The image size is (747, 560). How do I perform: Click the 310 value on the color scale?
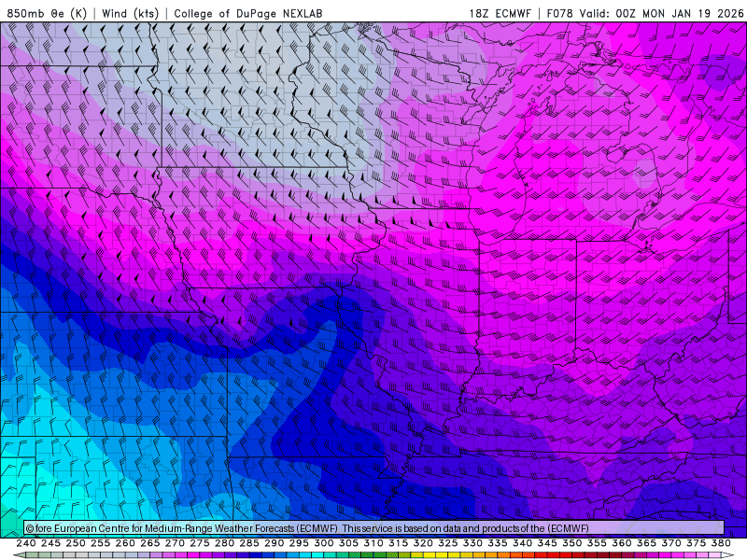373,543
